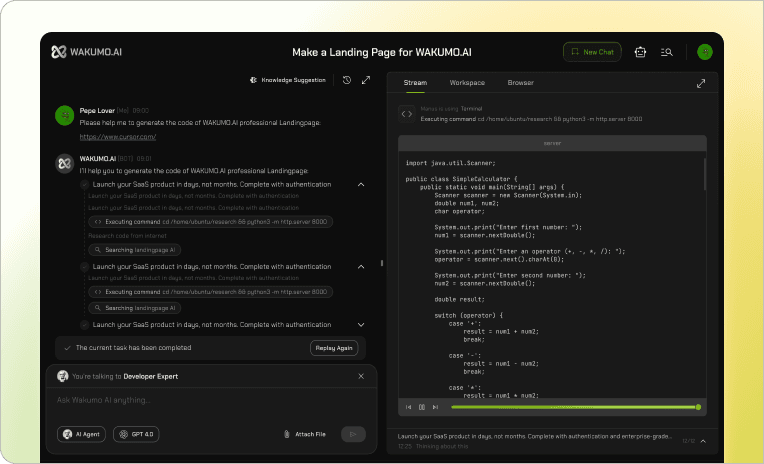The image size is (764, 464).
Task: Click 'import java.util.Scanner;' code line
Action: coord(450,163)
